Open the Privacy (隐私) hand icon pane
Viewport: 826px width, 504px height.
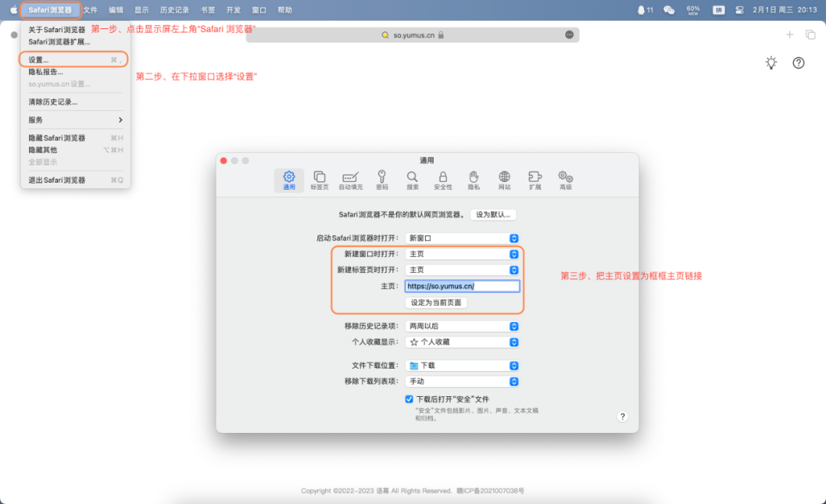473,180
